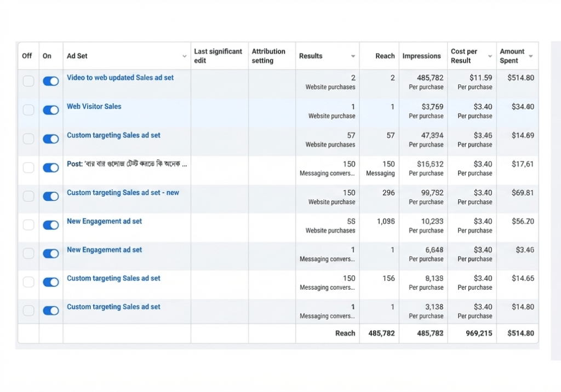The height and width of the screenshot is (392, 561).
Task: Open the Ad Set column dropdown chevron
Action: [x=184, y=56]
